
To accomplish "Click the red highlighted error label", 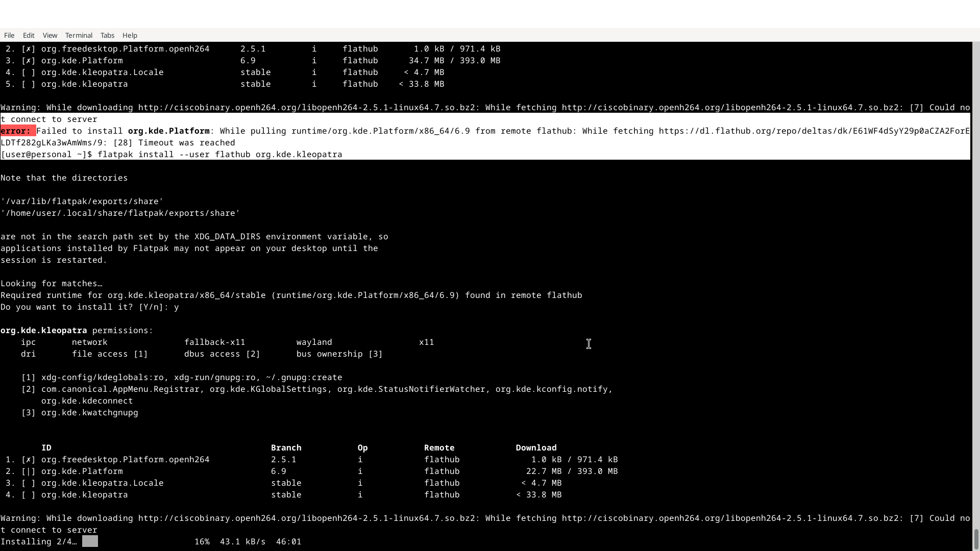I will (x=18, y=131).
